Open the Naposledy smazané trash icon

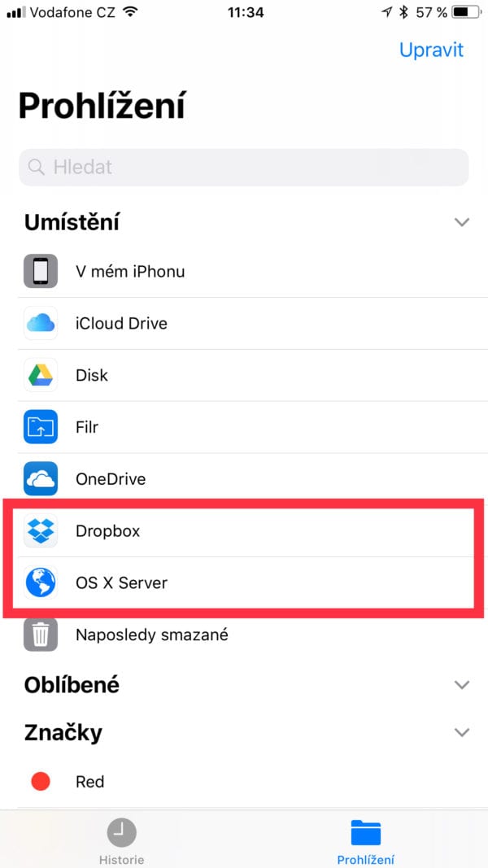[41, 635]
